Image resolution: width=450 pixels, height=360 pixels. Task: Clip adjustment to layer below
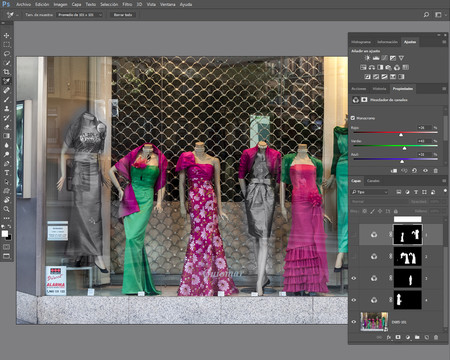coord(394,171)
